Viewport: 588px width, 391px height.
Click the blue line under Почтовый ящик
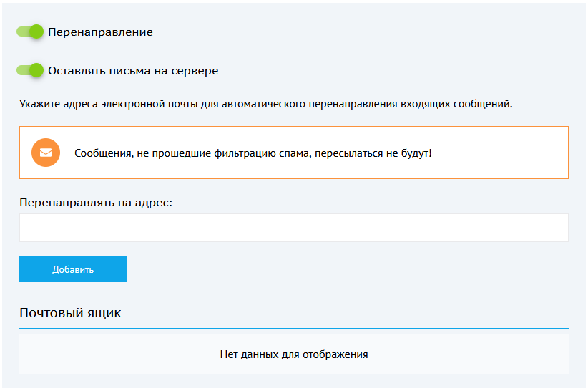tap(293, 328)
